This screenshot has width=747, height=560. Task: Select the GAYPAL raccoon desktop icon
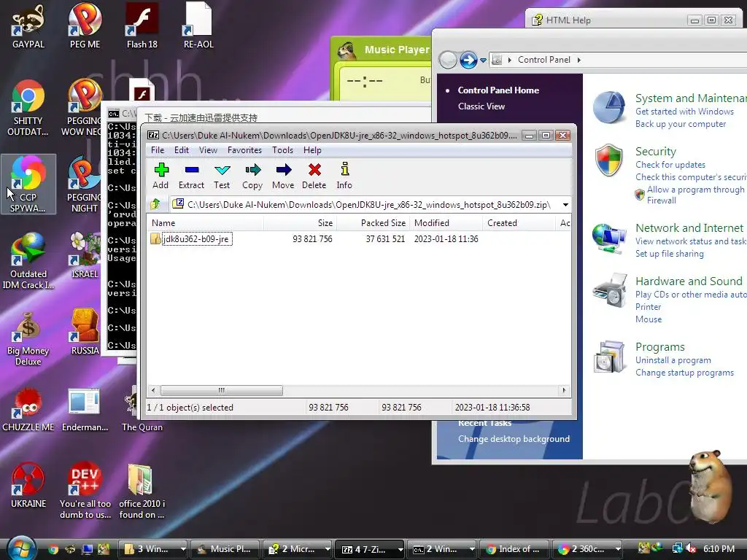(x=28, y=26)
